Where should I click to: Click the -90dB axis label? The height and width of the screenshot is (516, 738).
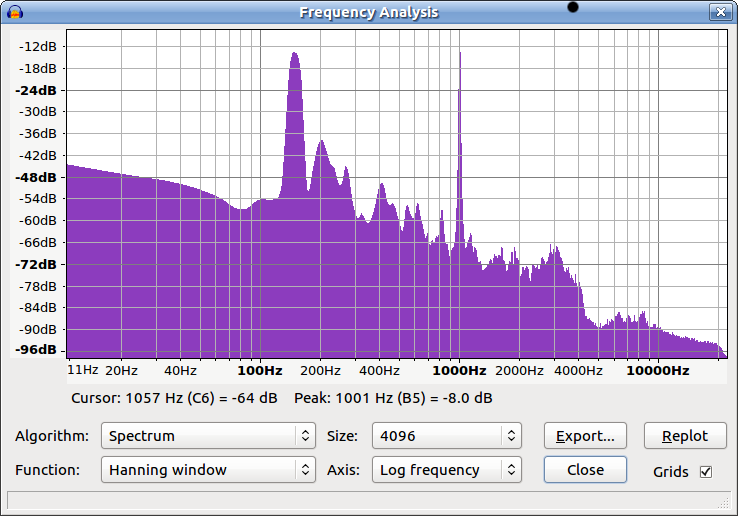[x=38, y=329]
